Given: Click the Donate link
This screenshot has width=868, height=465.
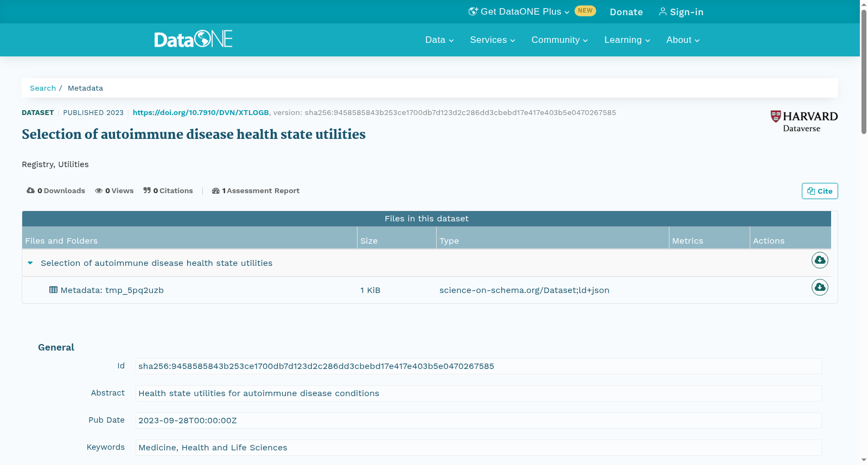Looking at the screenshot, I should [626, 12].
